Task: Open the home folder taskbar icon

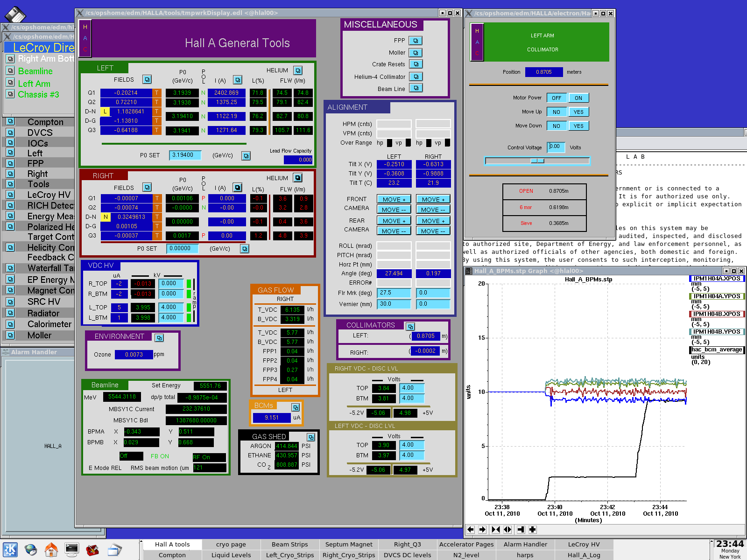Action: (x=51, y=550)
